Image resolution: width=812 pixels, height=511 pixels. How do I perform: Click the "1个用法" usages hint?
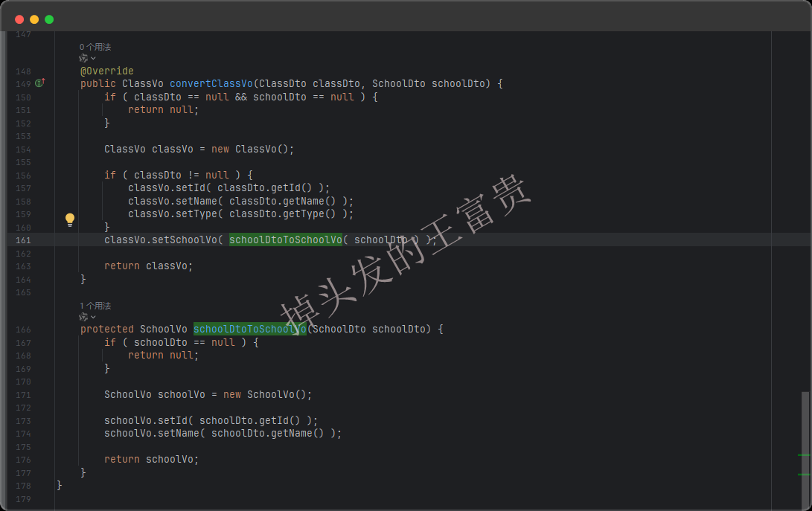click(x=95, y=306)
